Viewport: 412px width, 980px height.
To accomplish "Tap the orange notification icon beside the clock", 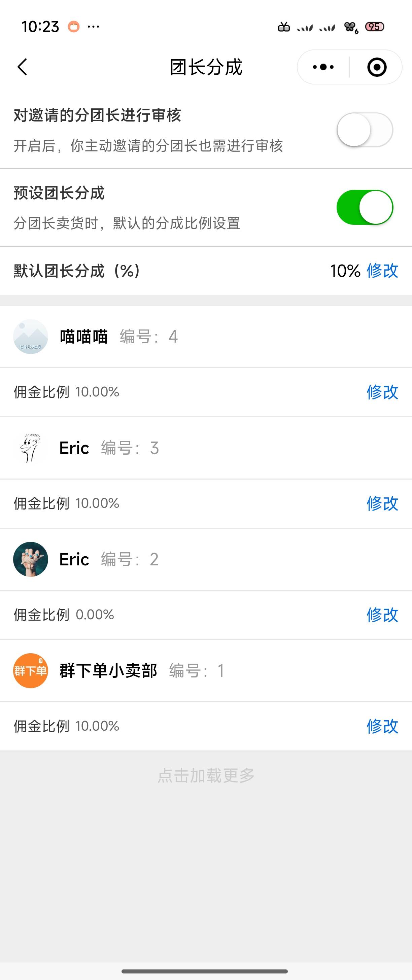I will [74, 27].
